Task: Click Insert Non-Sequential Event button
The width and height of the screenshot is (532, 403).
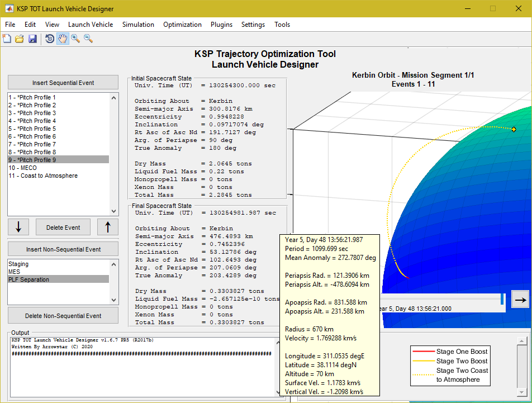Action: (63, 249)
